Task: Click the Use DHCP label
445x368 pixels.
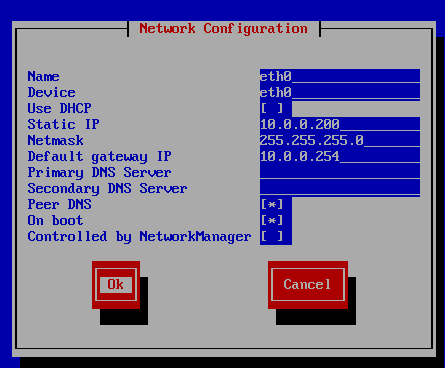Action: (59, 108)
